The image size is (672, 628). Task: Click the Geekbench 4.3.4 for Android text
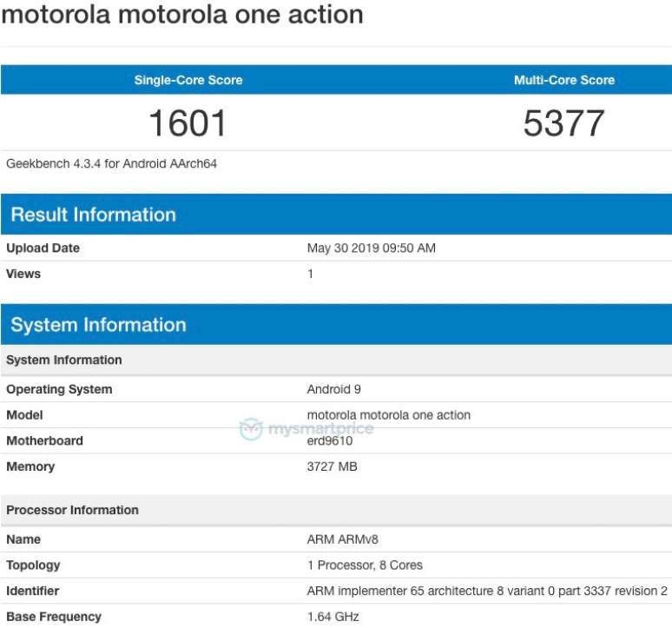pyautogui.click(x=112, y=163)
